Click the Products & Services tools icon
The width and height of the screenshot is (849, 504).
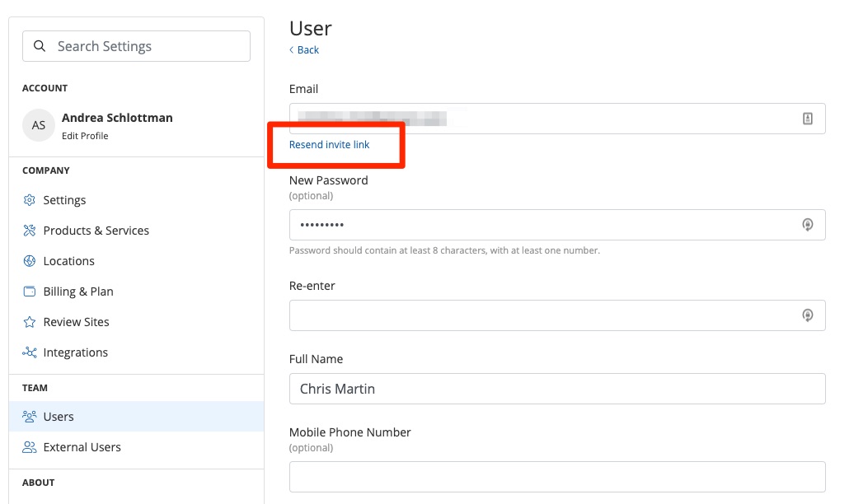click(x=30, y=231)
